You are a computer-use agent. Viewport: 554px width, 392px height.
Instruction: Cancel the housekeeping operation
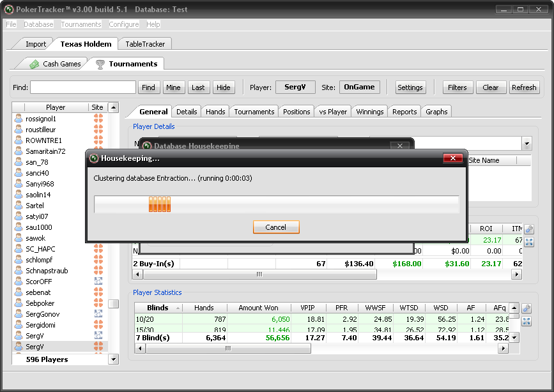[275, 227]
